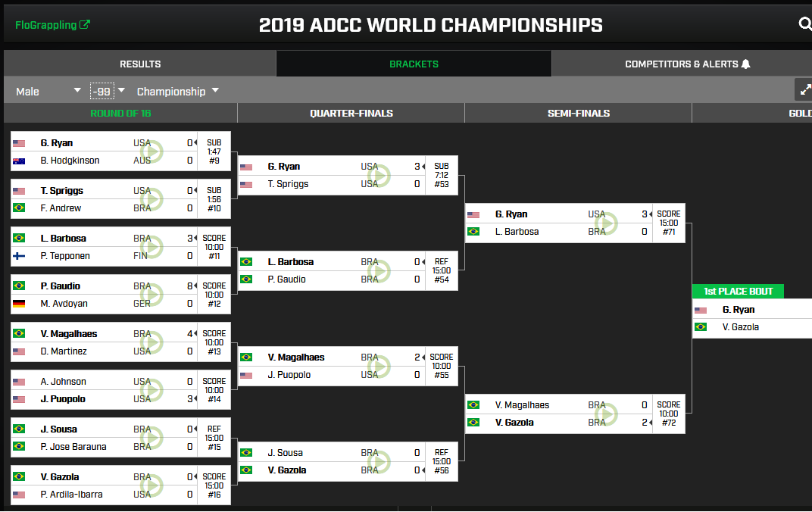Click the FloGrappling external link icon

(84, 24)
